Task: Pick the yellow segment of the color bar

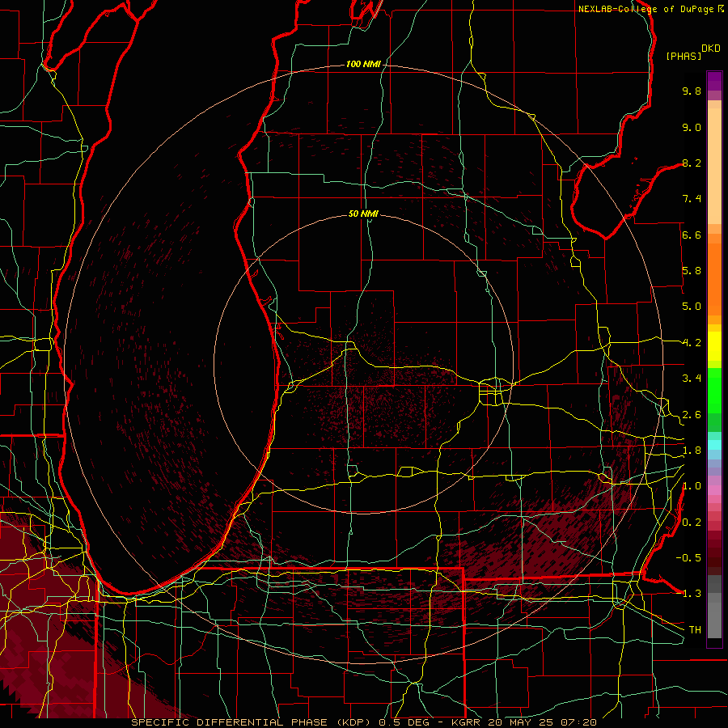Action: pyautogui.click(x=714, y=346)
